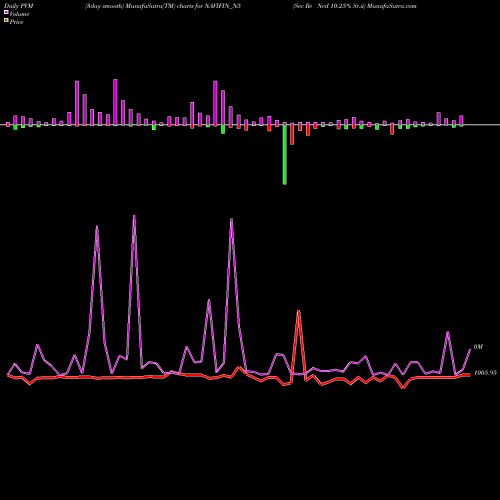Click the 1005.95 price value label

coord(485,373)
